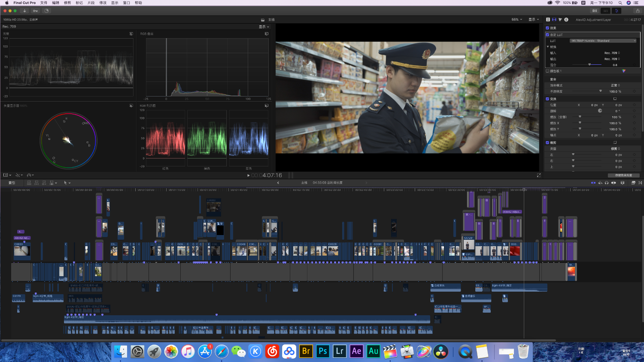
Task: Open the Text inspector tab icon
Action: [548, 20]
